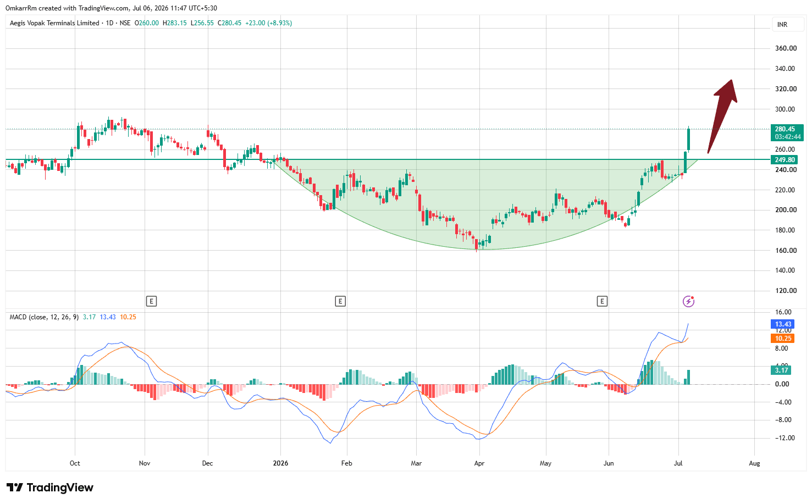Click the 1D interval label in legend
The image size is (812, 504).
point(109,23)
